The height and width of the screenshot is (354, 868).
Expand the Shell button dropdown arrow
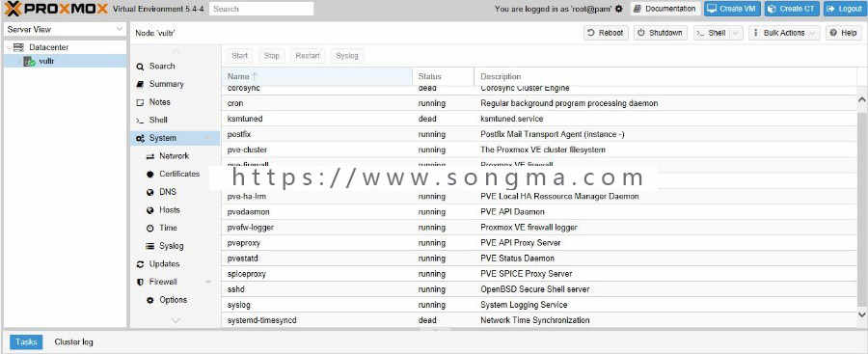(736, 33)
